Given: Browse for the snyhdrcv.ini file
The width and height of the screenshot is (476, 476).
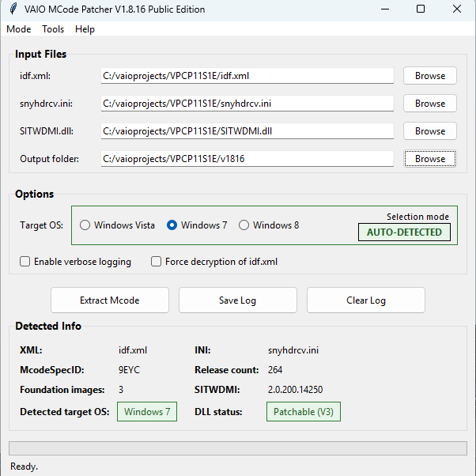Looking at the screenshot, I should pyautogui.click(x=430, y=104).
